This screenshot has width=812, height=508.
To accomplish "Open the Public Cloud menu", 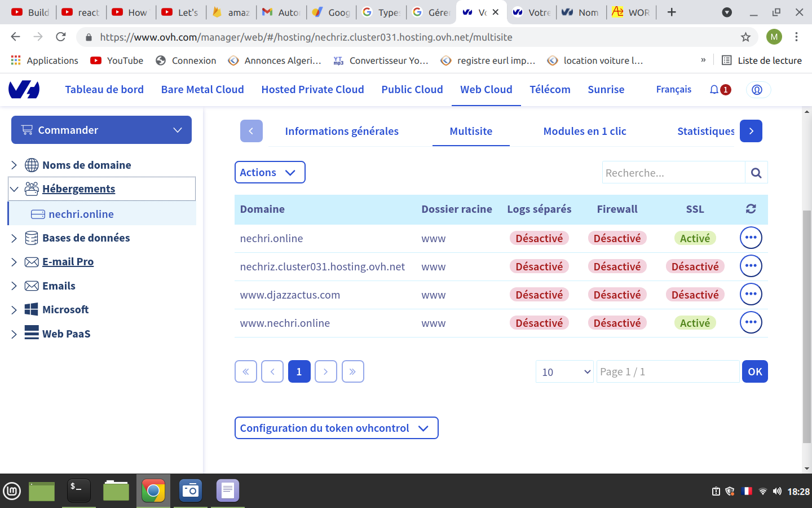I will pyautogui.click(x=412, y=90).
